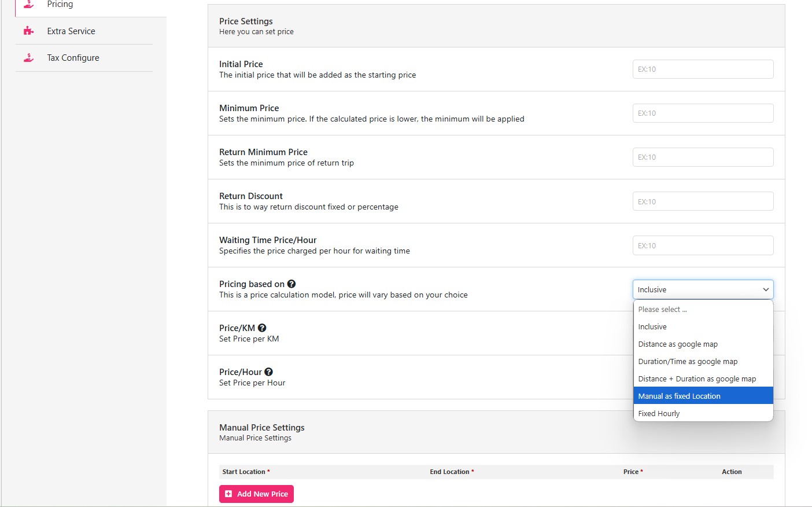The height and width of the screenshot is (507, 812).
Task: Collapse the Pricing based on dropdown
Action: point(703,289)
